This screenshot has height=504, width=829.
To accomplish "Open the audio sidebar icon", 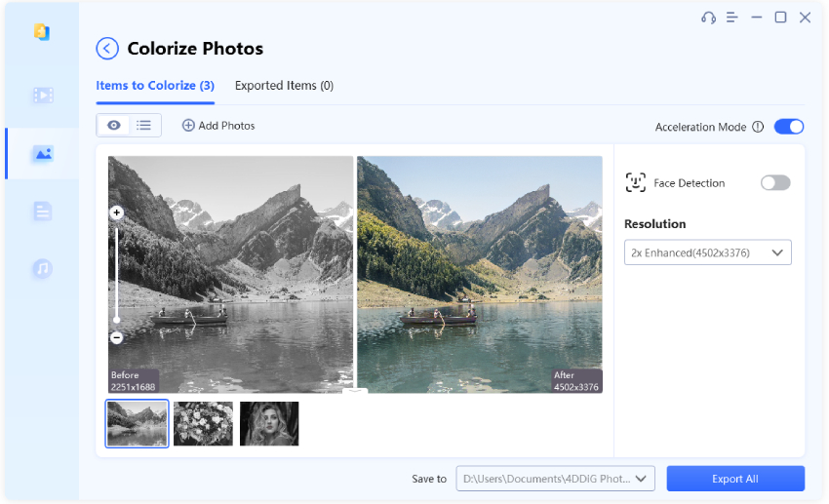I will pyautogui.click(x=42, y=268).
